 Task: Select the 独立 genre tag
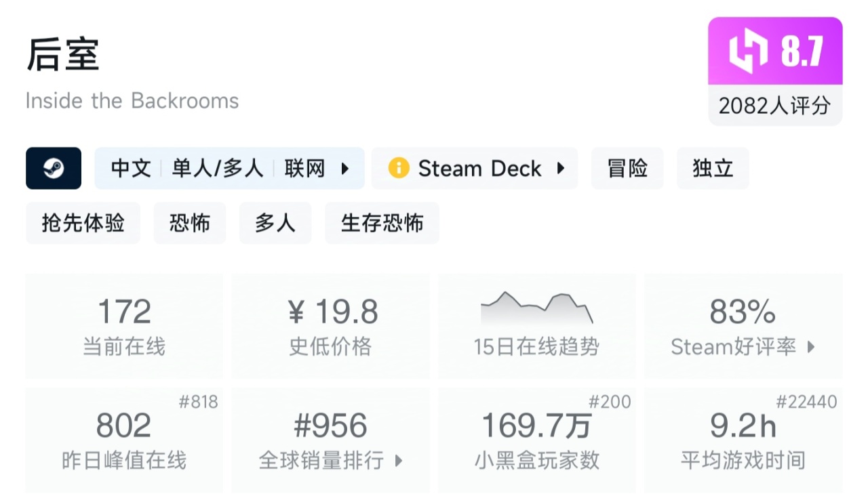[x=713, y=168]
